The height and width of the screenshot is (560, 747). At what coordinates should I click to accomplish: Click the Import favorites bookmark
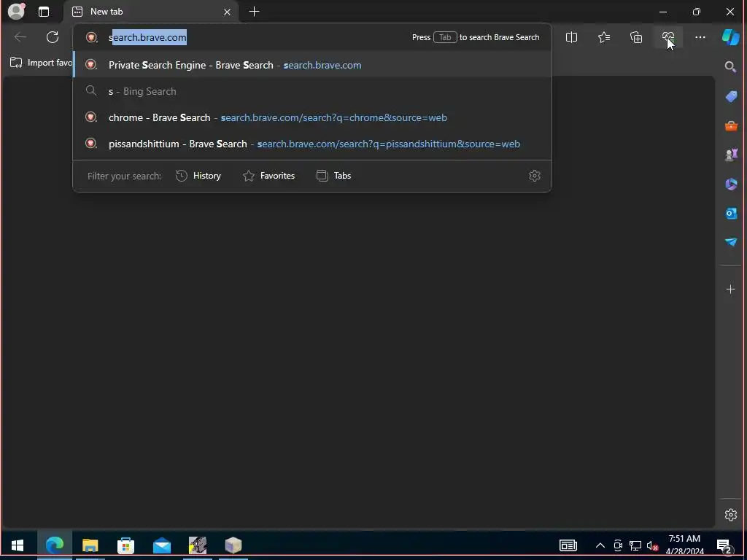click(x=42, y=63)
